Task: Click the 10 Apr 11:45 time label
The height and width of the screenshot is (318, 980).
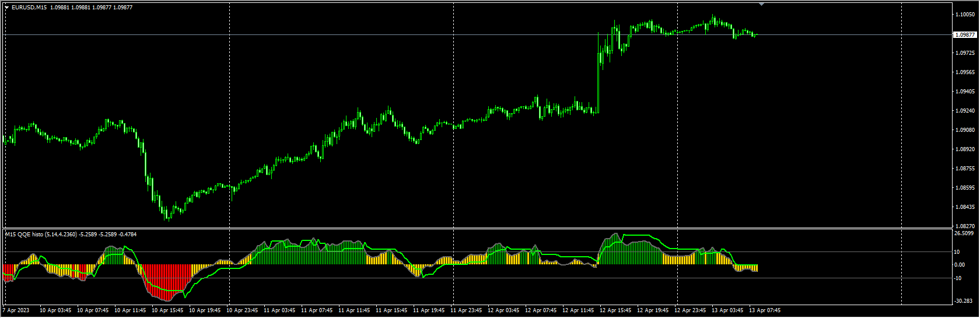Action: point(130,310)
